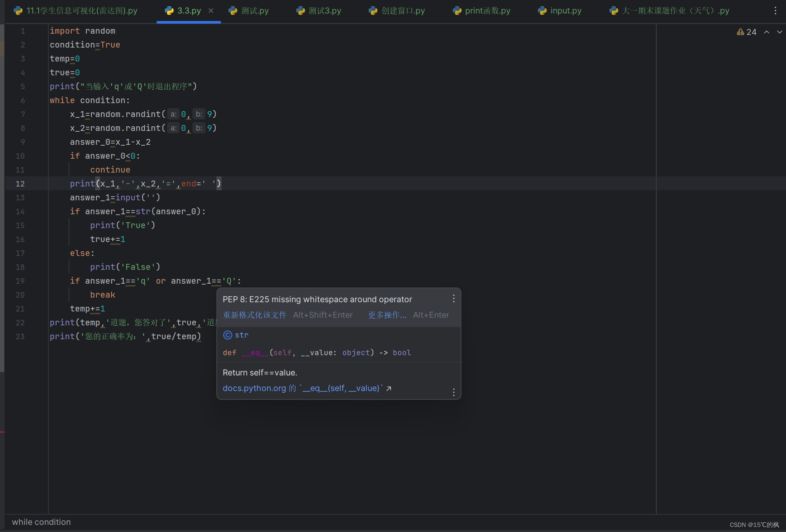The width and height of the screenshot is (786, 532).
Task: Click the Python icon on the 3.3.py tab
Action: [x=169, y=11]
